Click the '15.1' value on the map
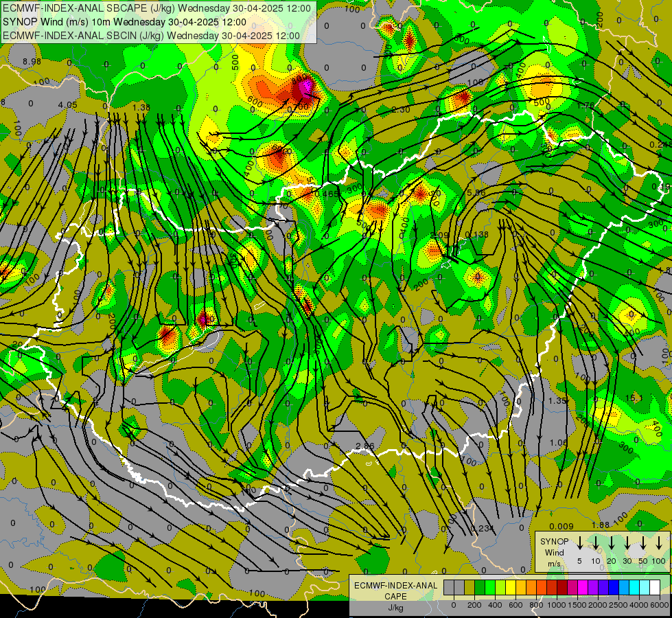This screenshot has width=672, height=618. [x=634, y=398]
